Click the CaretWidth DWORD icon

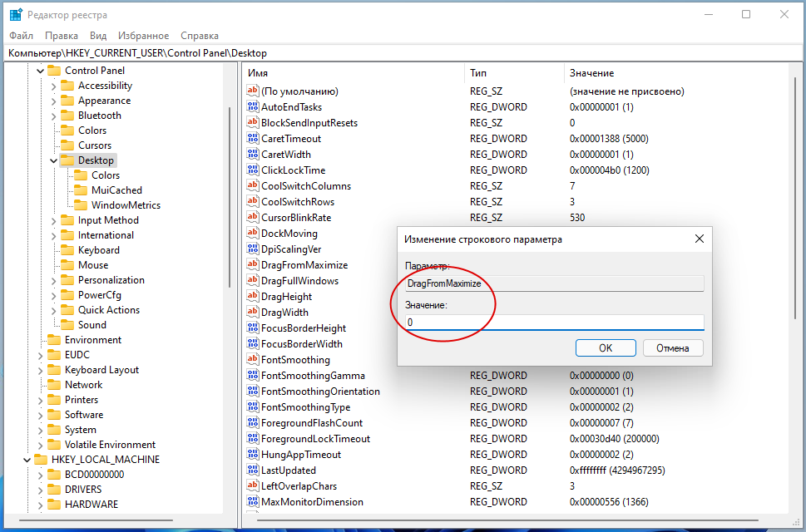252,154
